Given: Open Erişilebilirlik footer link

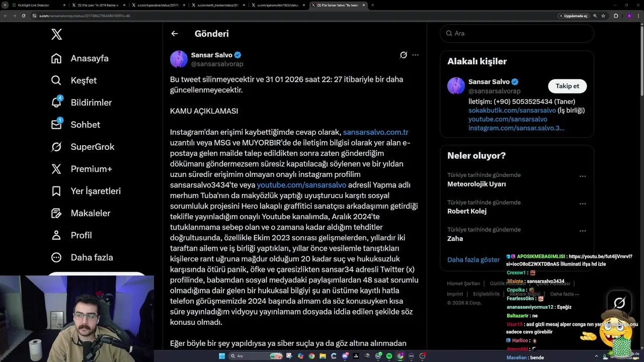Looking at the screenshot, I should 487,294.
